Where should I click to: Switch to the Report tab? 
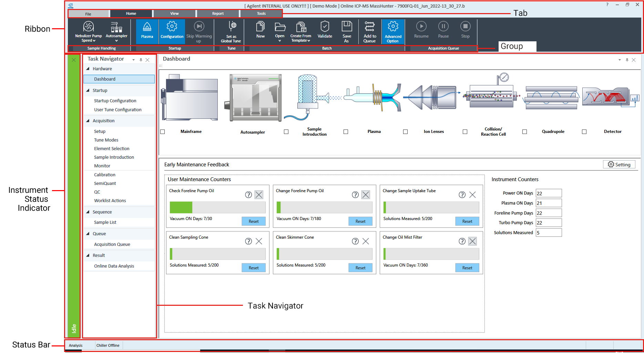(x=218, y=14)
